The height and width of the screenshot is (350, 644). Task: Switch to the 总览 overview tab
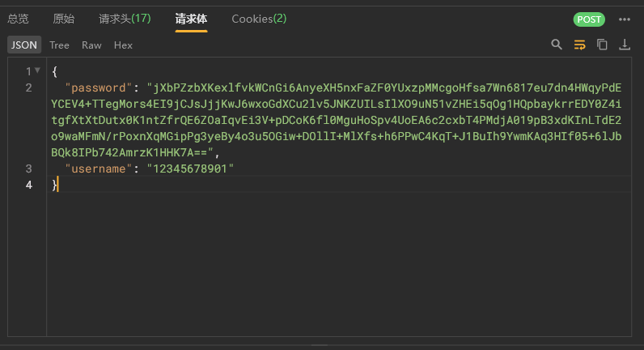pos(18,19)
